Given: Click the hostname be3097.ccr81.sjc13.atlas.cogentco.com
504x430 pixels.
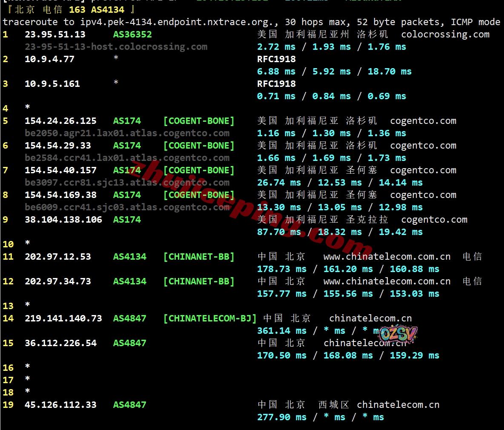Looking at the screenshot, I should pos(127,183).
